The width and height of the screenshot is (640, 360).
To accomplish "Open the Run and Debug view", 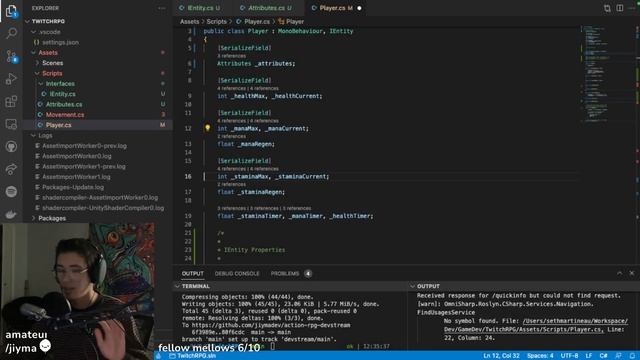I will click(x=11, y=79).
